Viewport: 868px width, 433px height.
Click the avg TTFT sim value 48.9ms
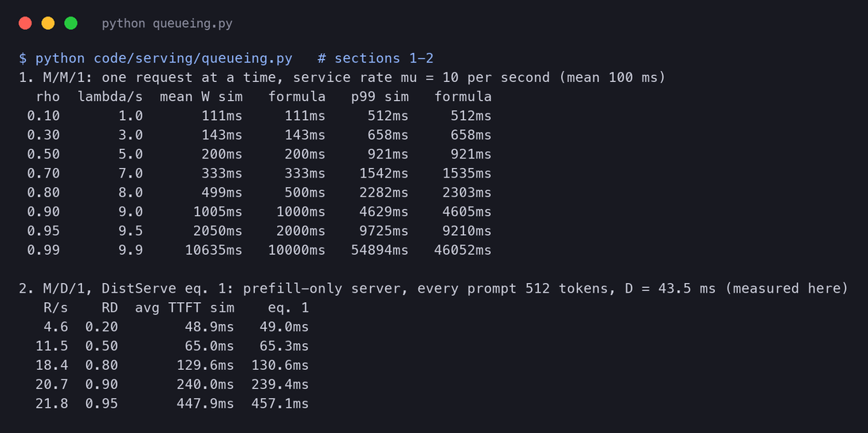pyautogui.click(x=209, y=327)
